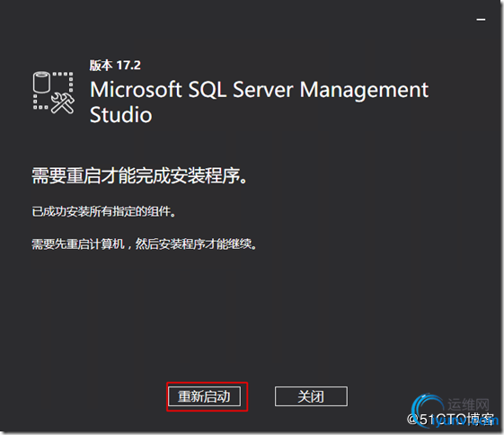Viewport: 504px width, 435px height.
Task: Click the 需要先重启计算机 instruction text
Action: click(x=78, y=244)
